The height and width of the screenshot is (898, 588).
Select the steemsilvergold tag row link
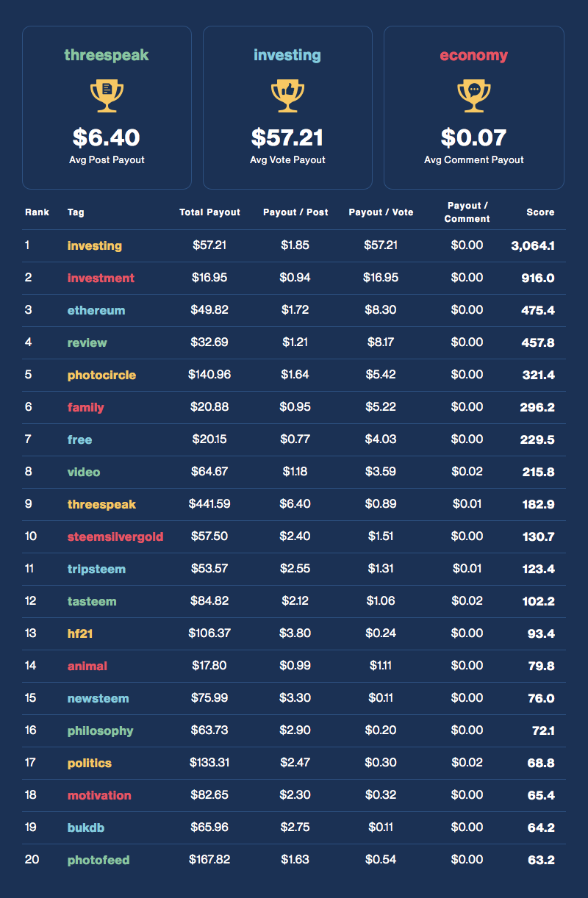click(x=115, y=536)
